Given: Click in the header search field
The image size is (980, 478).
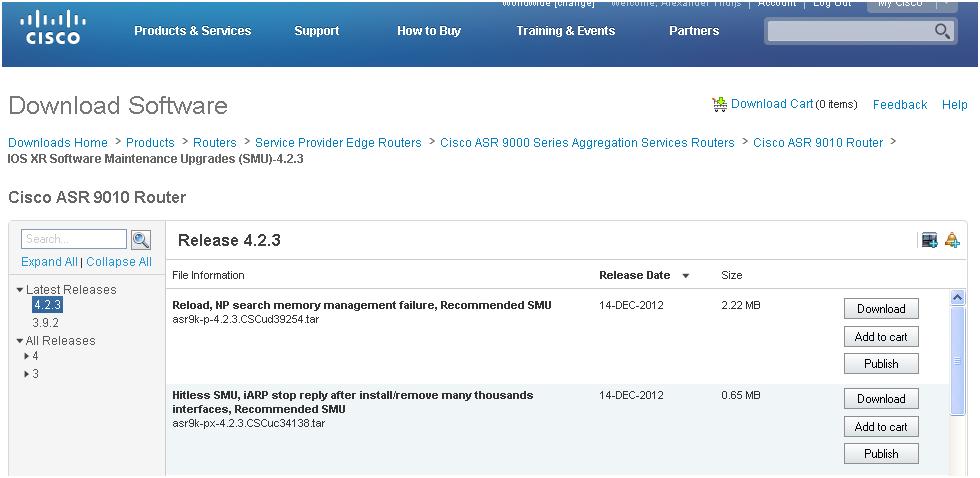Looking at the screenshot, I should click(850, 31).
